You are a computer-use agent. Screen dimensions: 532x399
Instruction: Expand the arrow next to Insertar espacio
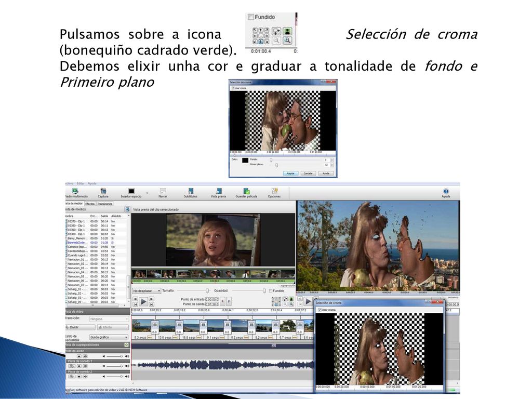(147, 193)
